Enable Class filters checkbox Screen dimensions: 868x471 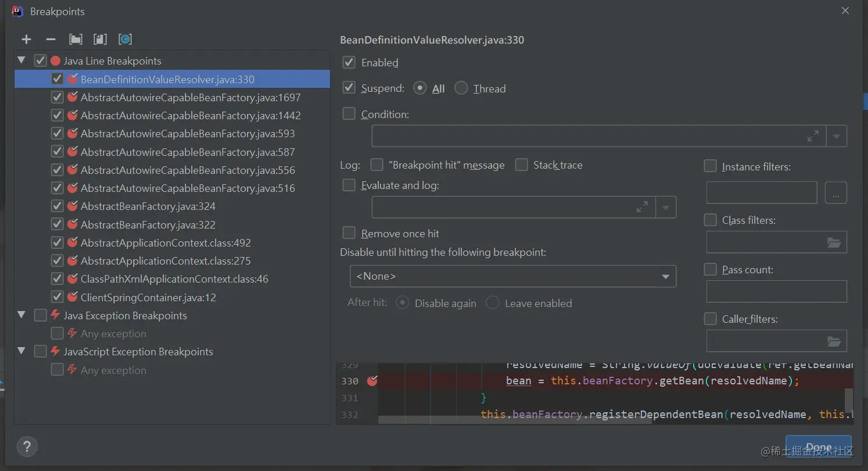pos(710,220)
